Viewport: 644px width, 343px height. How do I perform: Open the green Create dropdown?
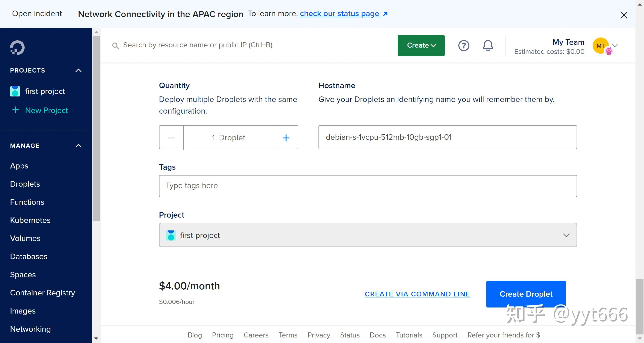pyautogui.click(x=421, y=46)
